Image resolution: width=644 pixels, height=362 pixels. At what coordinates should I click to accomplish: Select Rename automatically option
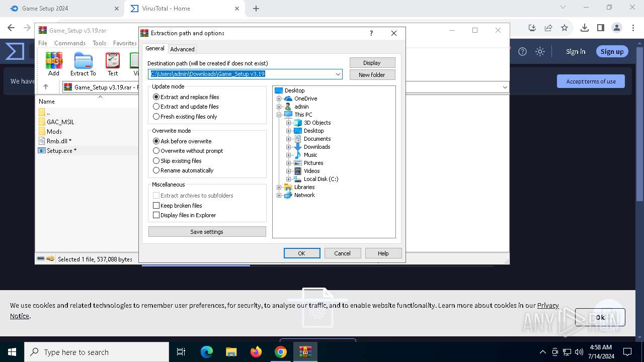pyautogui.click(x=183, y=170)
